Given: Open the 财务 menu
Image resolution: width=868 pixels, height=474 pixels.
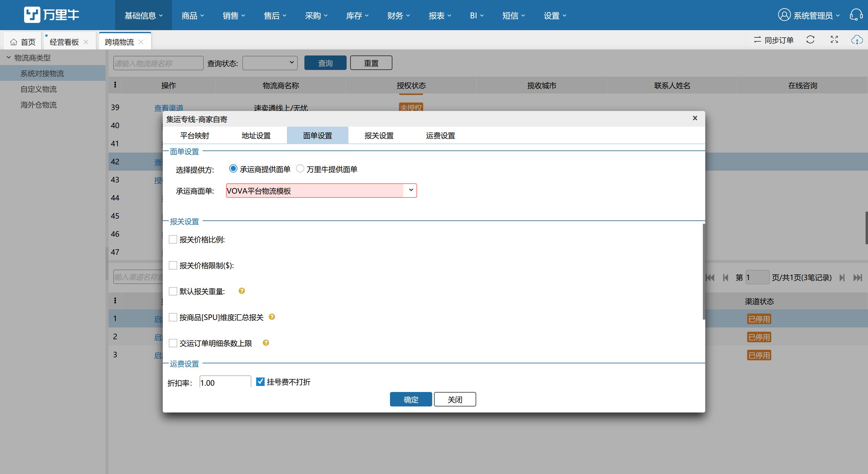Looking at the screenshot, I should (398, 15).
